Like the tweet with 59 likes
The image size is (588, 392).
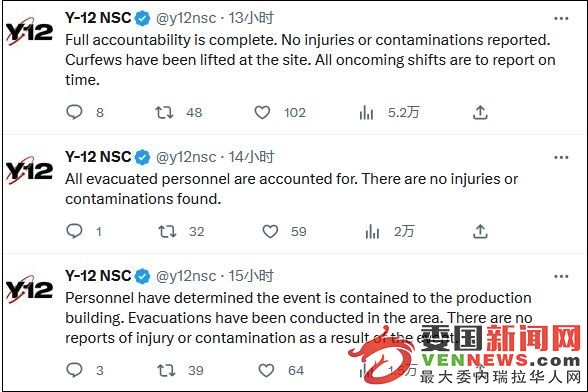click(270, 231)
